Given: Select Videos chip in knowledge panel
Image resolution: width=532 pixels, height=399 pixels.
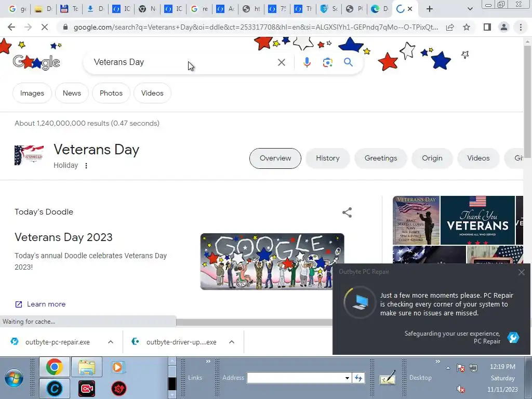Looking at the screenshot, I should pyautogui.click(x=478, y=158).
